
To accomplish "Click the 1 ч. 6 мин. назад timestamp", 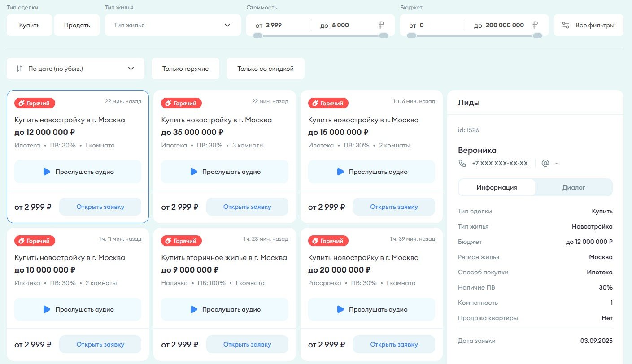I will pos(414,101).
